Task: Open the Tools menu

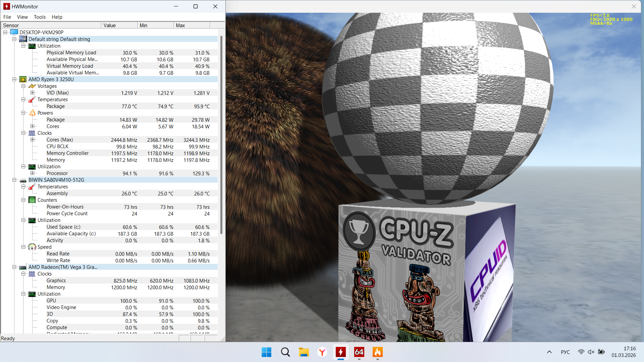Action: (40, 17)
